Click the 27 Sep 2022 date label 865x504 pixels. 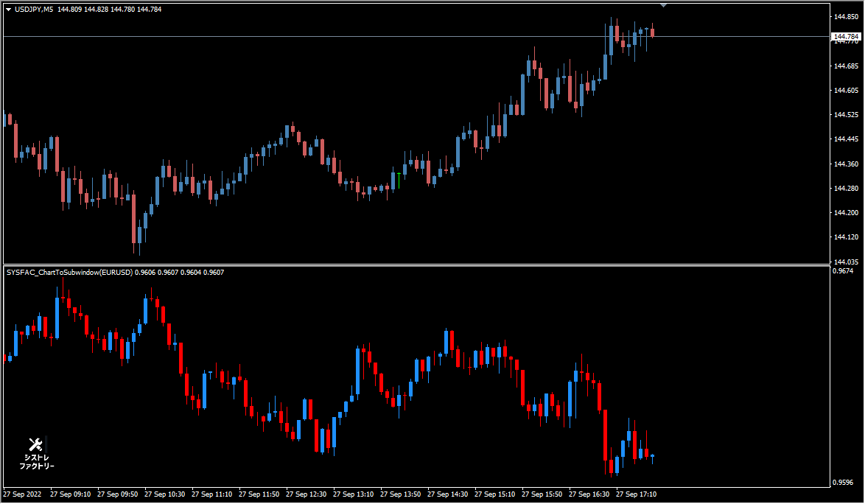point(22,494)
